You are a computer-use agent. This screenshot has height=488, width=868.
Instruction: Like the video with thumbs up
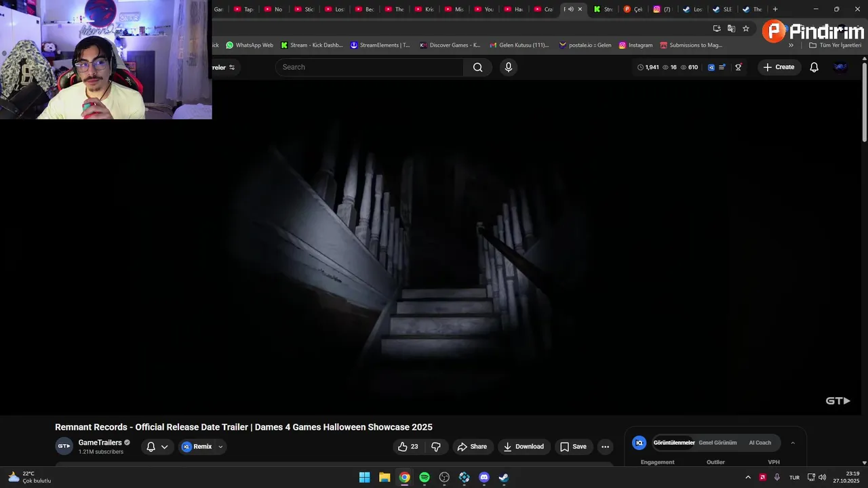[408, 447]
